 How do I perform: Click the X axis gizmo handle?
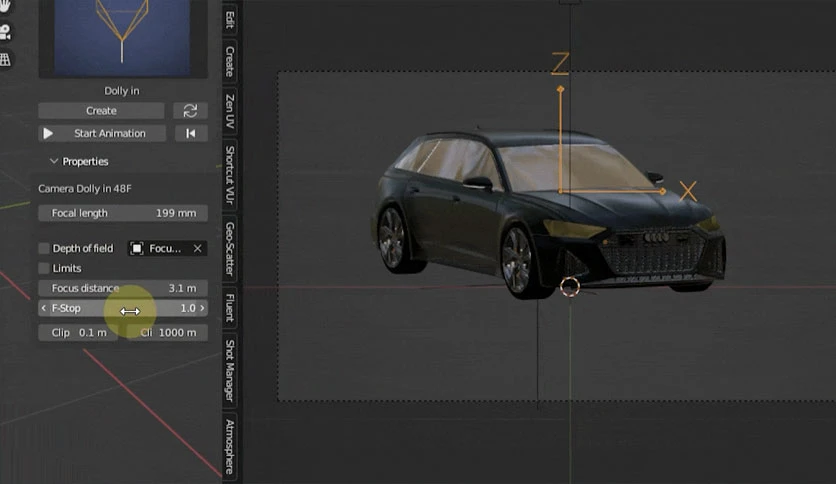tap(663, 191)
